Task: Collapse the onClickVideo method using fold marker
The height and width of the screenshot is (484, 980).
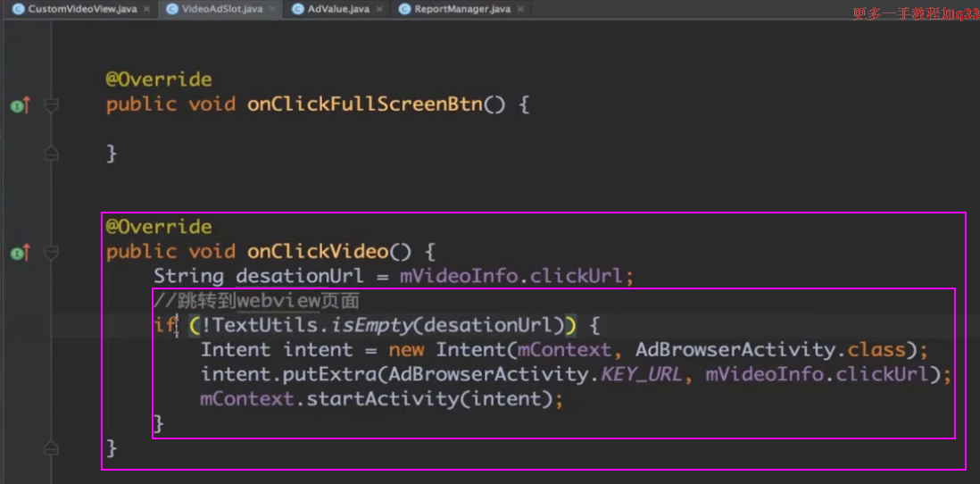Action: pyautogui.click(x=51, y=253)
